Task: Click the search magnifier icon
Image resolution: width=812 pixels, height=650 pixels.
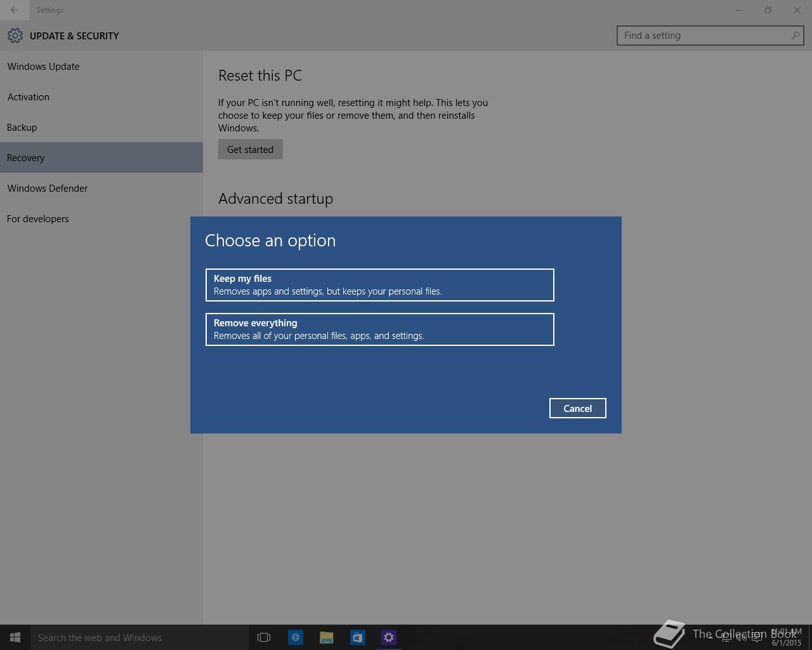Action: tap(795, 36)
